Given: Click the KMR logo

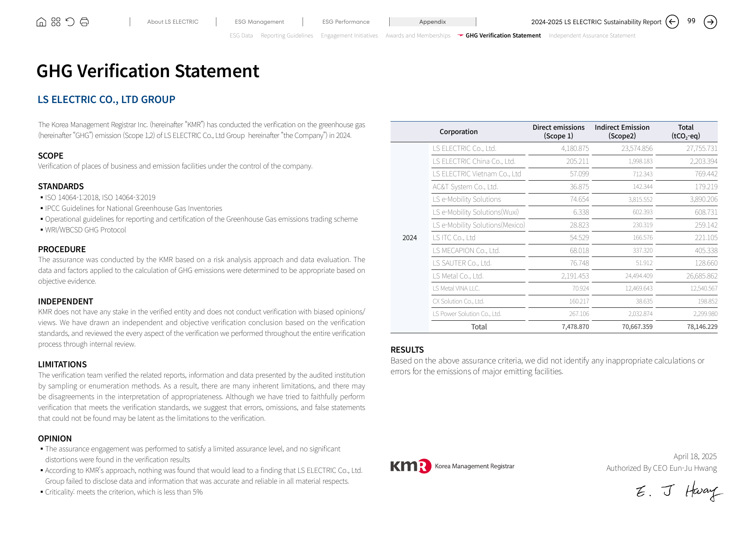Looking at the screenshot, I should coord(453,466).
